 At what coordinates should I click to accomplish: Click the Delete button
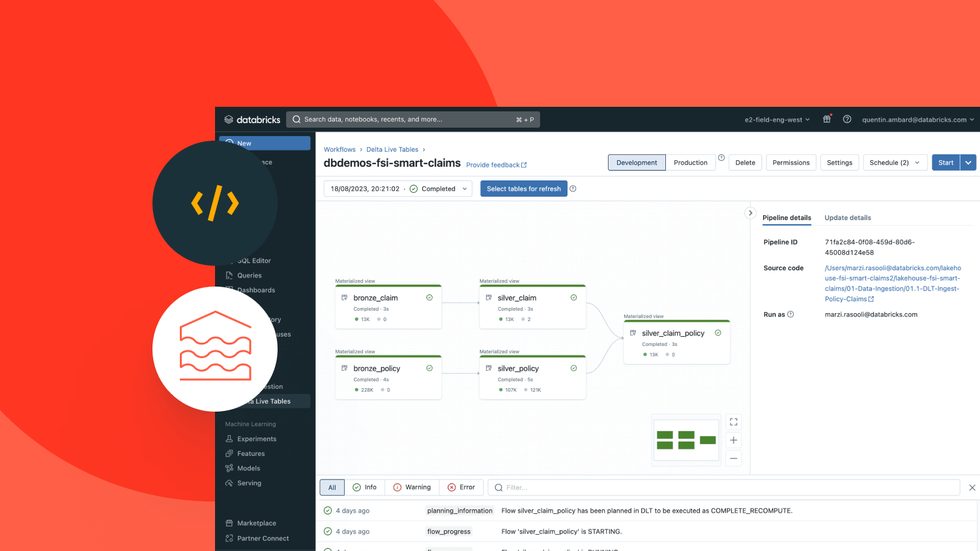pyautogui.click(x=745, y=163)
